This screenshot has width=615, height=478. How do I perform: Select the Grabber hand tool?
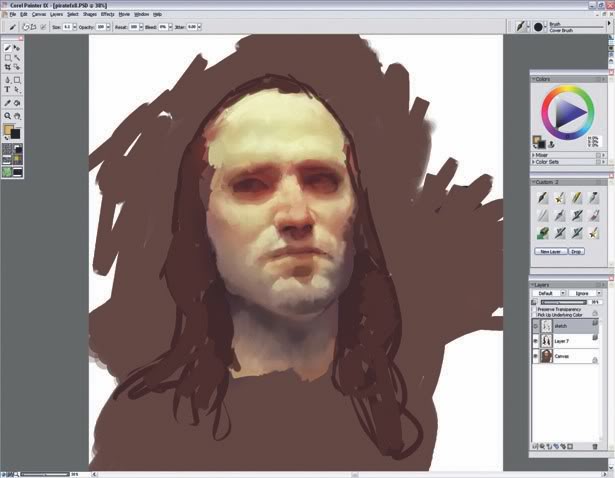[x=17, y=116]
